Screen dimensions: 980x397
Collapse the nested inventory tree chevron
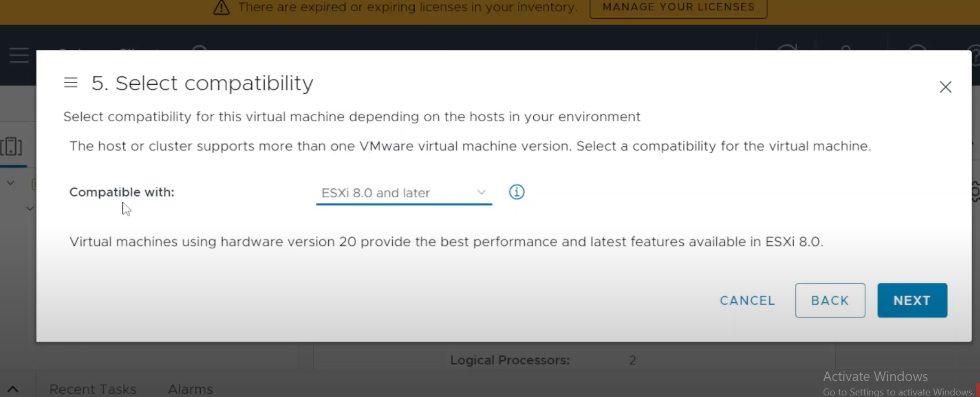pyautogui.click(x=30, y=208)
